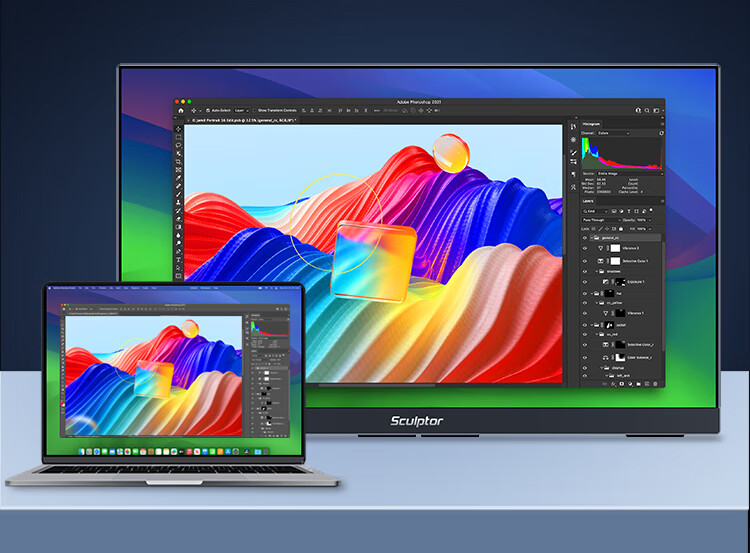
Task: Switch to the Histogram panel tab
Action: [592, 124]
